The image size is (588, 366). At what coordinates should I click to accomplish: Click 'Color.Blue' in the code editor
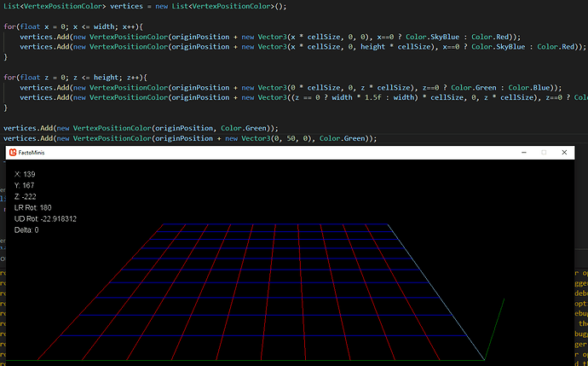[528, 88]
